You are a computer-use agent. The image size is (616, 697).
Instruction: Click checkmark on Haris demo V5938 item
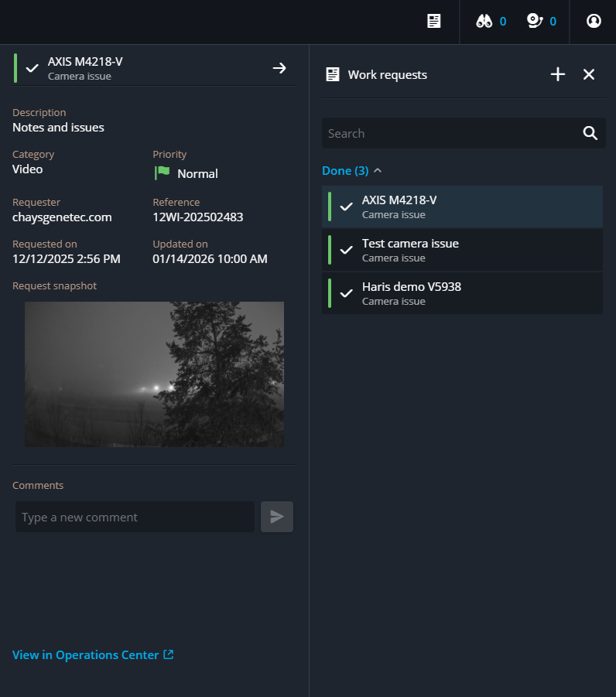[x=347, y=293]
